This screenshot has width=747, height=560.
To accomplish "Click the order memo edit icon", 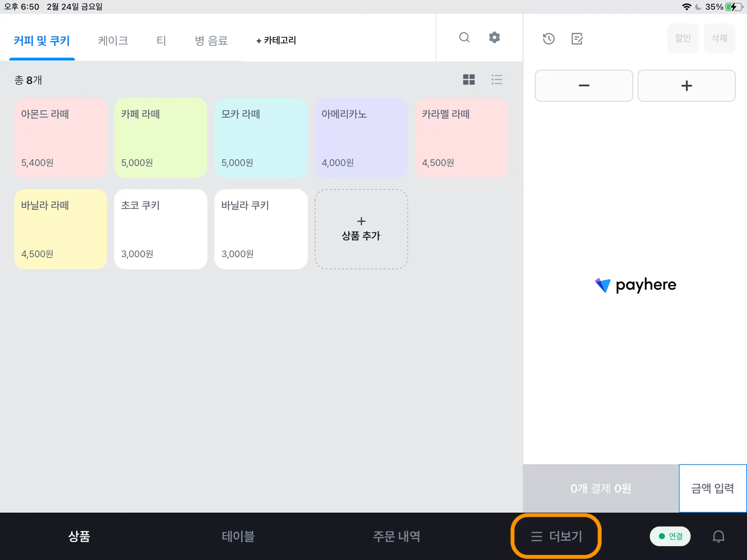I will (577, 39).
